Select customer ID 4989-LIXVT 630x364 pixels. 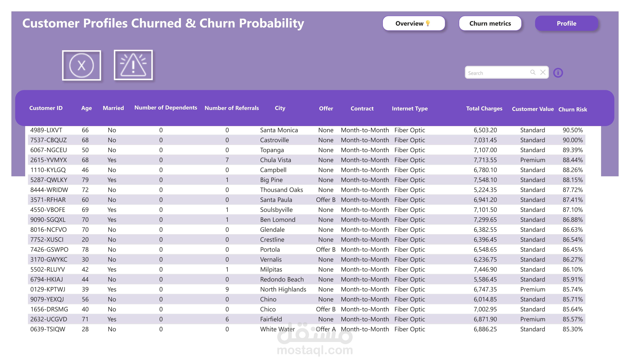pos(46,130)
